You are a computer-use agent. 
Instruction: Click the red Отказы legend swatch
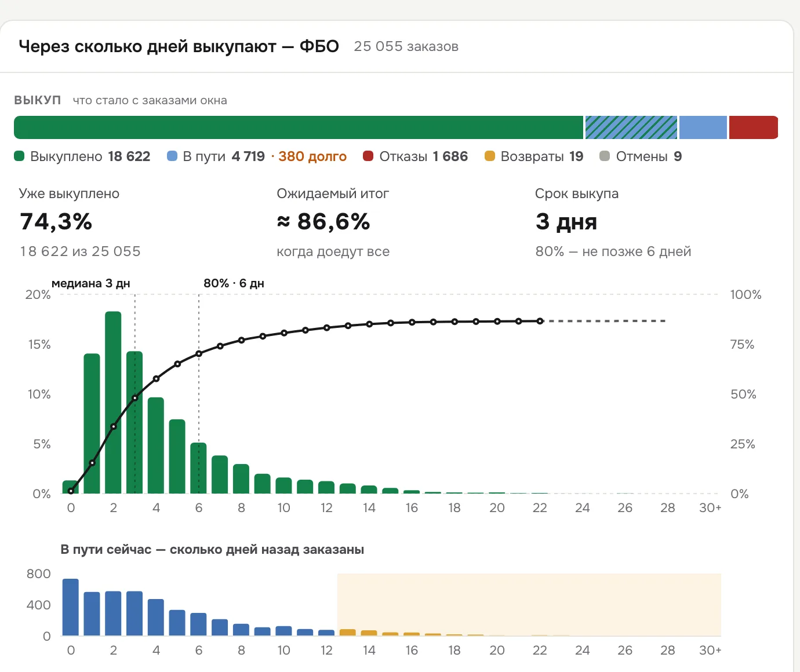pos(368,156)
